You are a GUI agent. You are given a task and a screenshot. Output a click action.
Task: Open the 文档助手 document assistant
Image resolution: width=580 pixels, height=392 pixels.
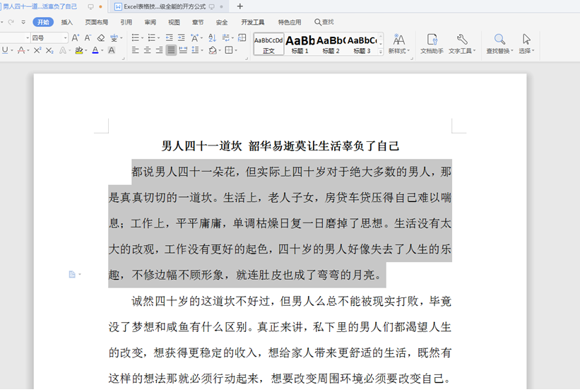[x=432, y=44]
